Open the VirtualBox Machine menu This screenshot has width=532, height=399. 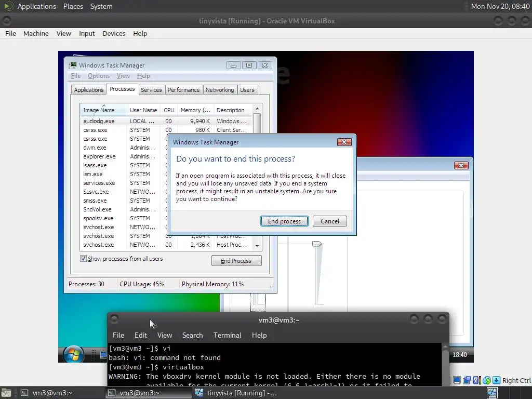(36, 33)
